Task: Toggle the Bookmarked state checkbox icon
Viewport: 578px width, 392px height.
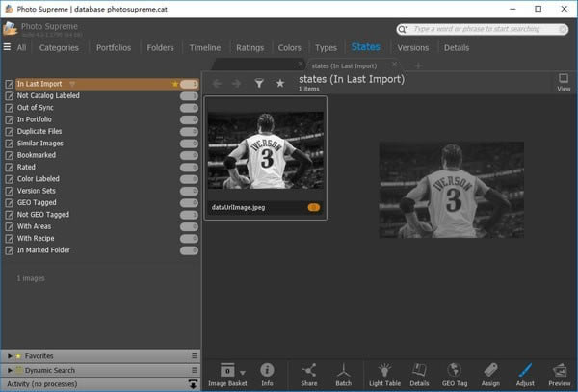Action: tap(9, 155)
